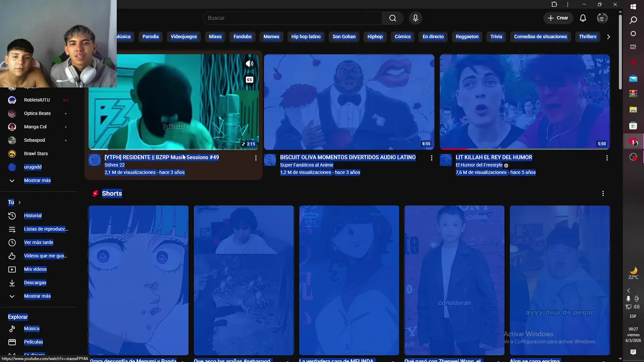
Task: Open the Shorts section options menu
Action: pos(603,194)
